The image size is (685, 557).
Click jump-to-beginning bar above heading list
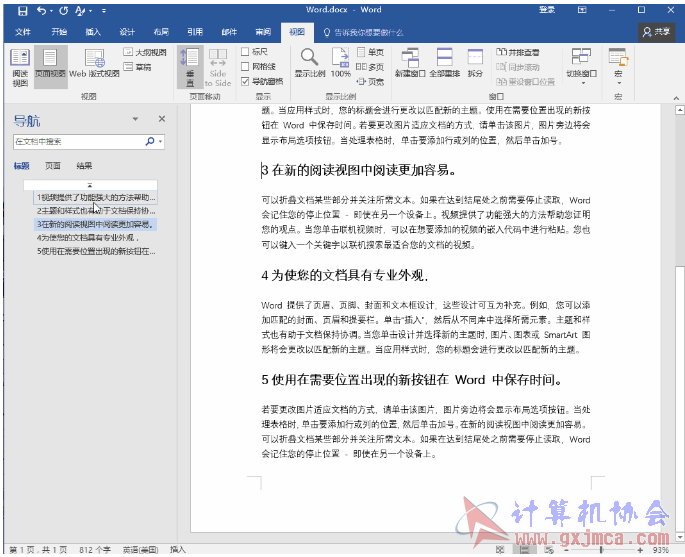coord(90,185)
